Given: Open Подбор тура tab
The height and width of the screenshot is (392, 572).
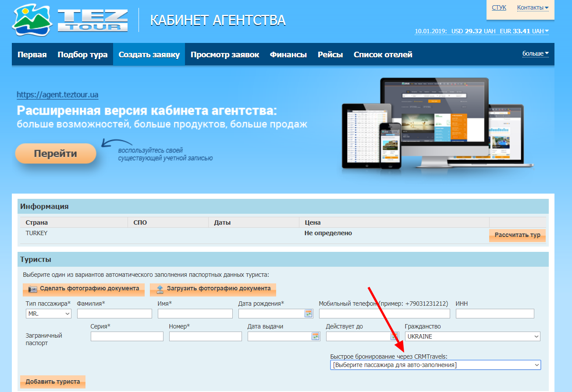Looking at the screenshot, I should tap(82, 55).
